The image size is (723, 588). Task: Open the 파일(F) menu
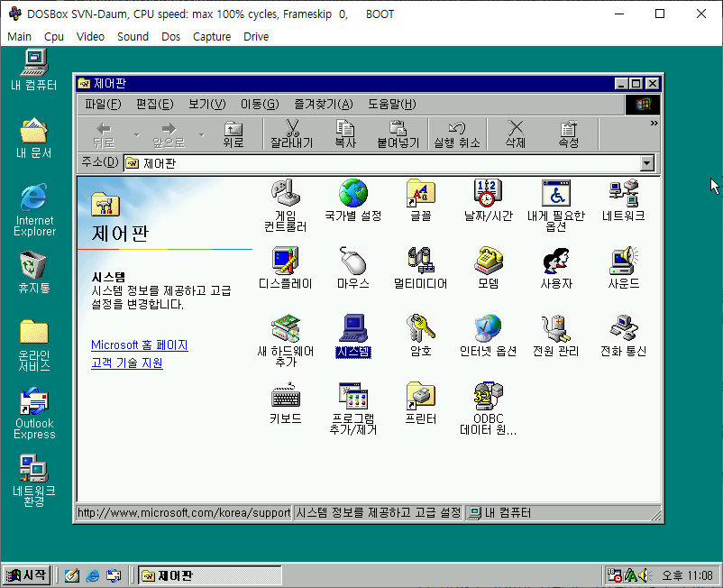pos(103,105)
